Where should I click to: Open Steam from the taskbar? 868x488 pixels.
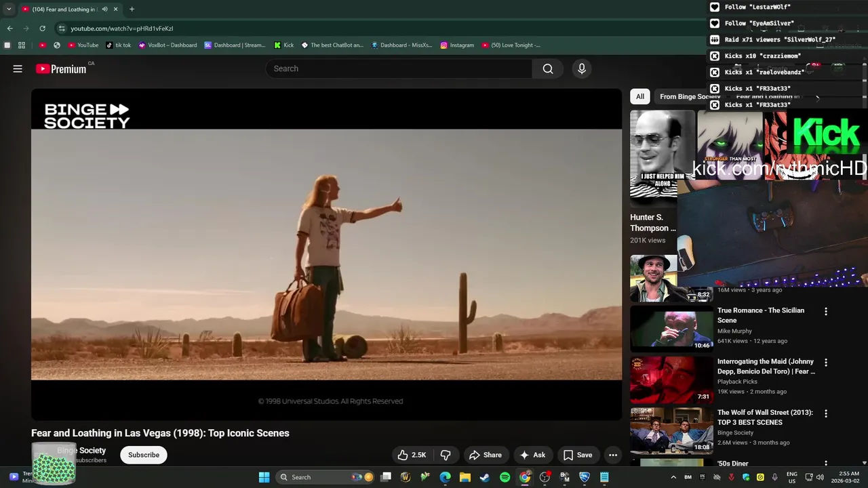485,477
